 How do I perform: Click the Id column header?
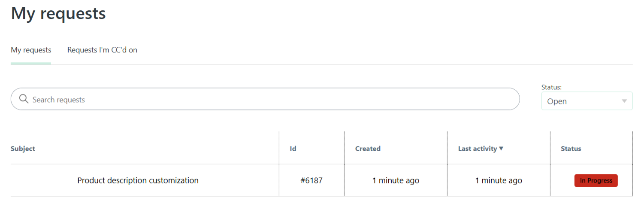pos(293,149)
